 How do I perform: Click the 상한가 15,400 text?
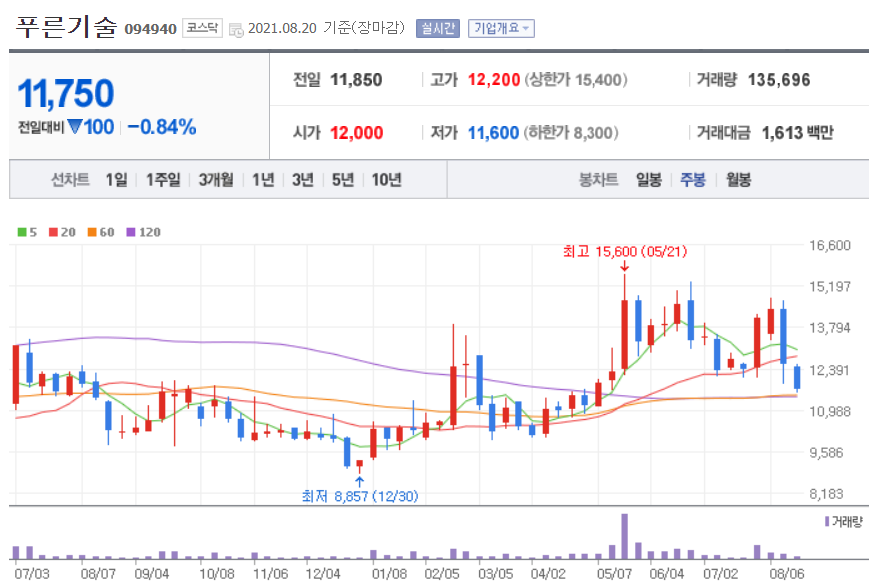(576, 80)
